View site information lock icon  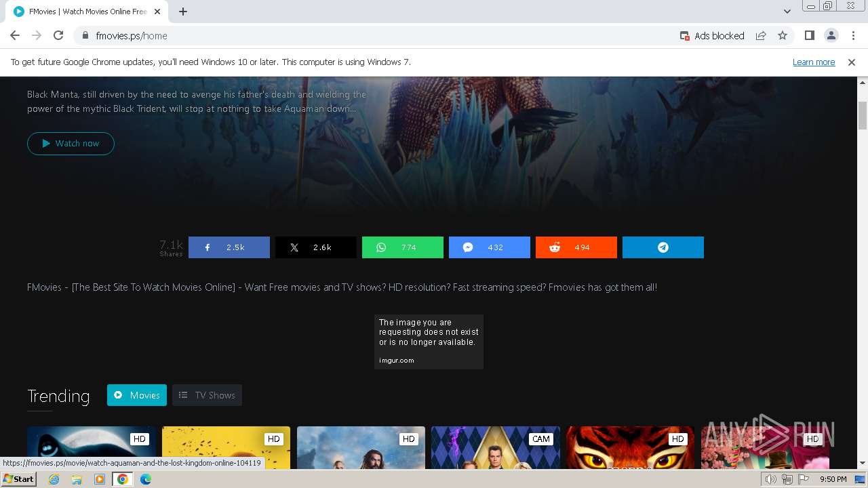[x=85, y=36]
